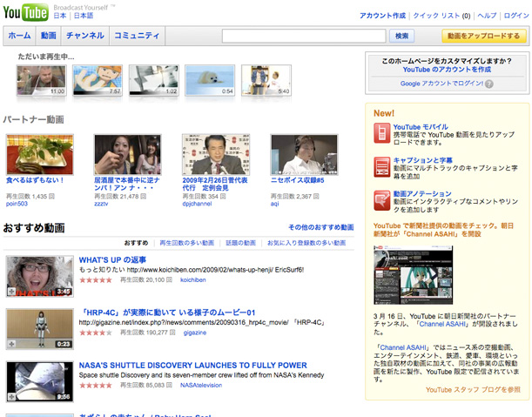
Task: Rate the NASA shuttle video stars
Action: click(x=95, y=385)
